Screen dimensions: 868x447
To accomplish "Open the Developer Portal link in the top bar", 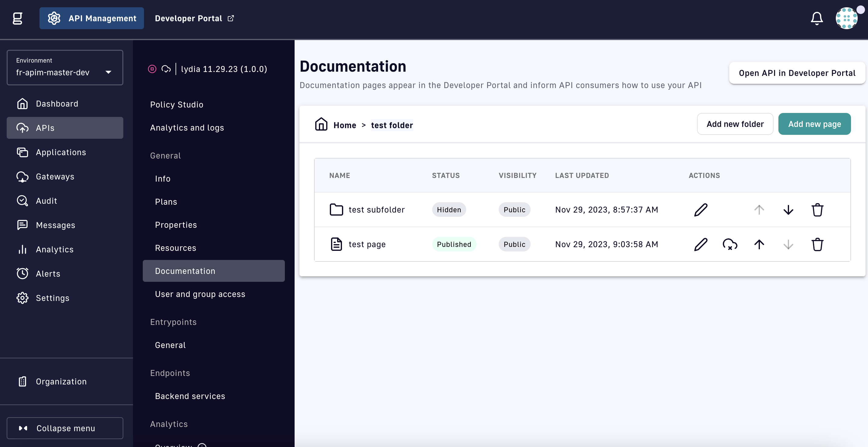I will [x=194, y=18].
